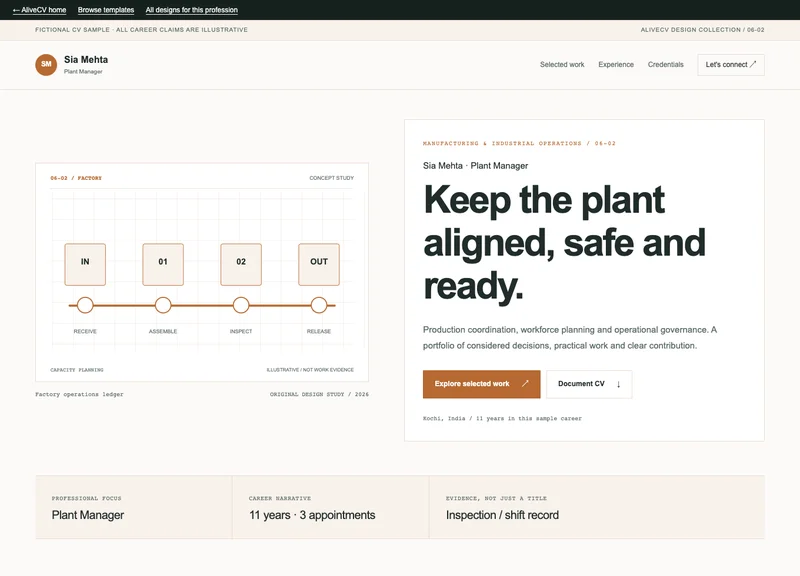Click '11 years · 3 appointments' text

[x=312, y=515]
